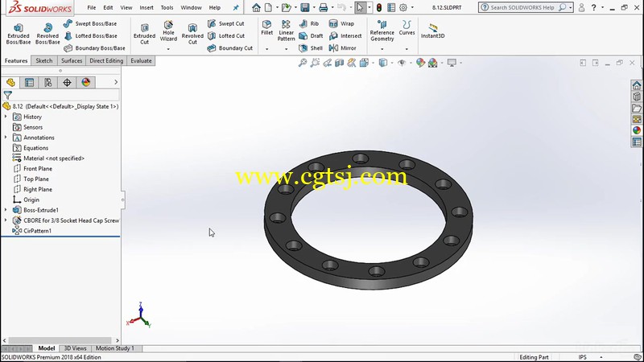Screen dimensions: 644x362
Task: Select the Revolved Boss/Base tool
Action: 47,34
